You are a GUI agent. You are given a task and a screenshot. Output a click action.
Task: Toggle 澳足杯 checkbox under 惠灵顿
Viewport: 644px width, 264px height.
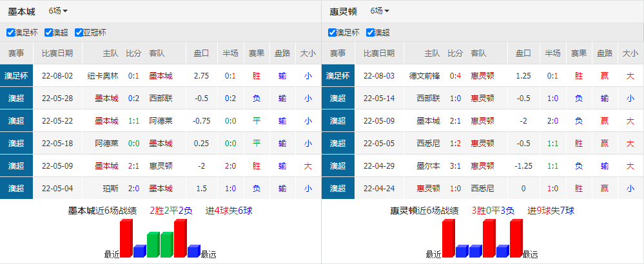[x=332, y=32]
